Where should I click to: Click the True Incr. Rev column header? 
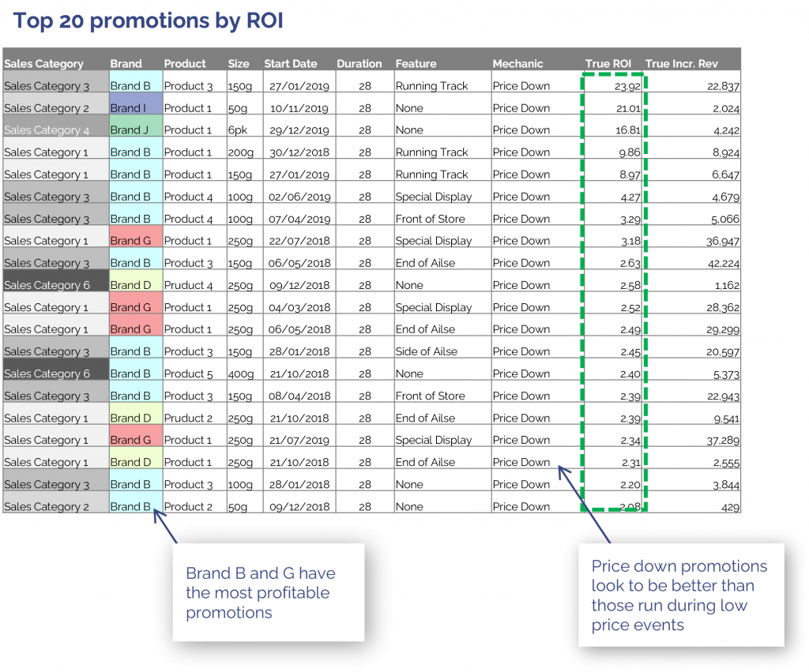click(681, 64)
